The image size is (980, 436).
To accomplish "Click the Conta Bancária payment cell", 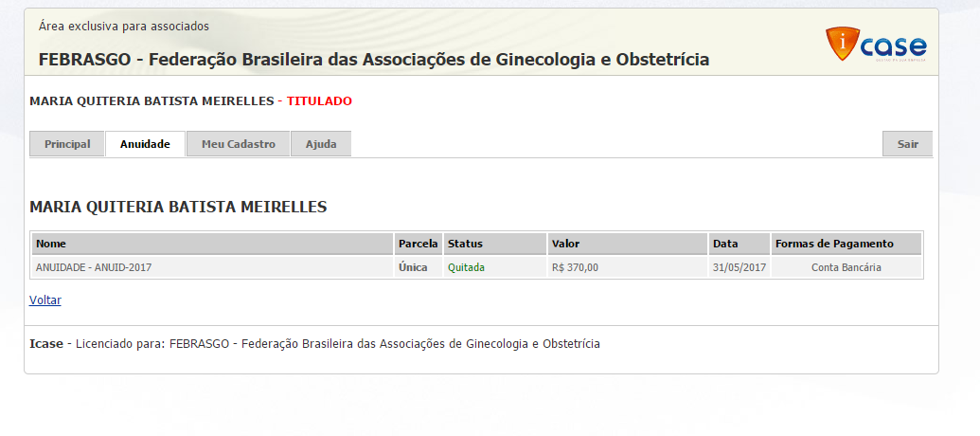I will point(846,267).
